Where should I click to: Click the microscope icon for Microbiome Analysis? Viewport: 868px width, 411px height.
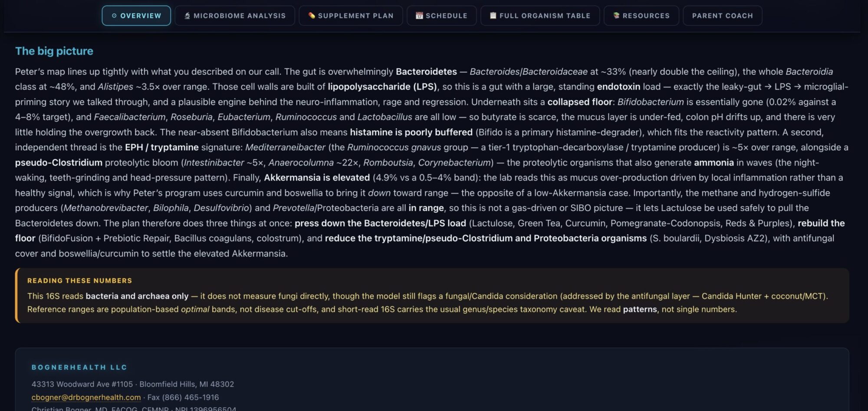click(187, 16)
